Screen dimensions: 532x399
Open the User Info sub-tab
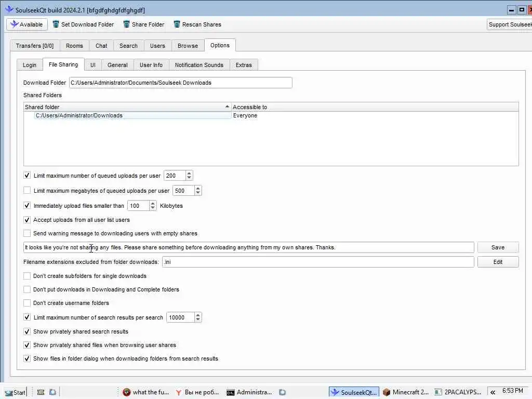pyautogui.click(x=151, y=65)
